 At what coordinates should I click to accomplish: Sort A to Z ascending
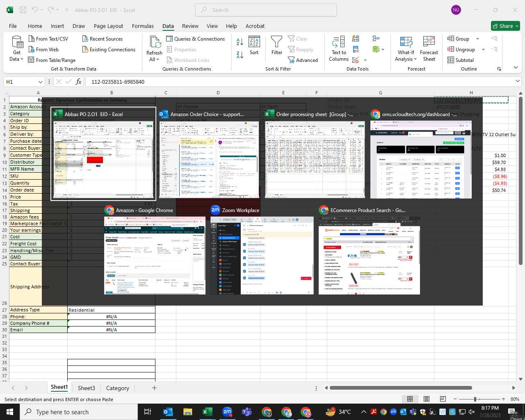coord(240,42)
